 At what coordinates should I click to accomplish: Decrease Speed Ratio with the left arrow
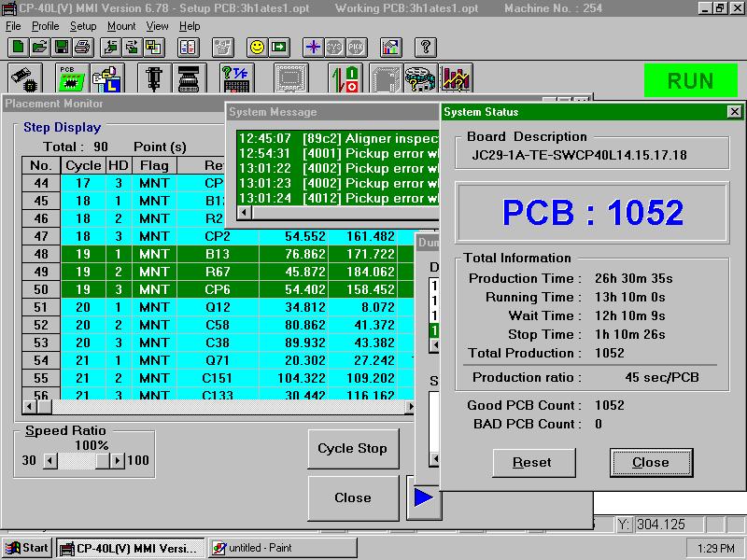50,460
